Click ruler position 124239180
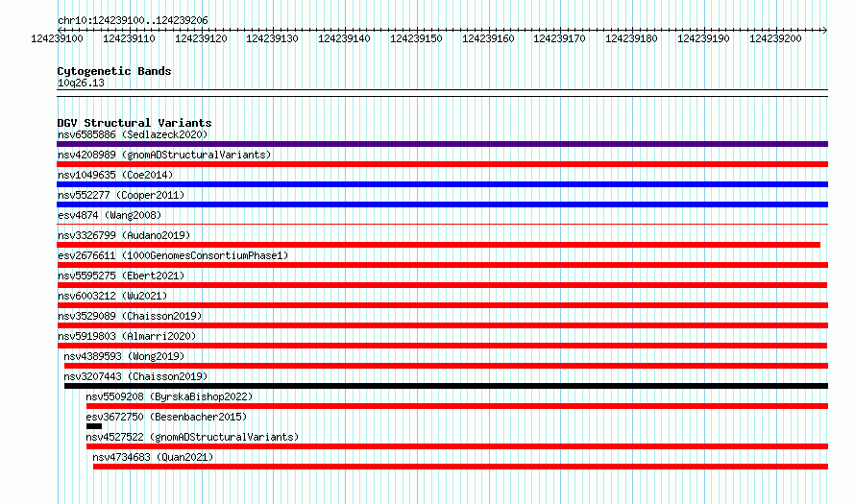This screenshot has width=855, height=504. coord(632,38)
